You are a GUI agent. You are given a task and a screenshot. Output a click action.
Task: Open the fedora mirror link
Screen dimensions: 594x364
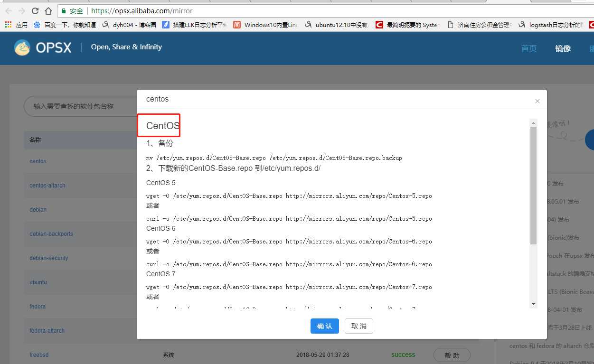coord(38,307)
